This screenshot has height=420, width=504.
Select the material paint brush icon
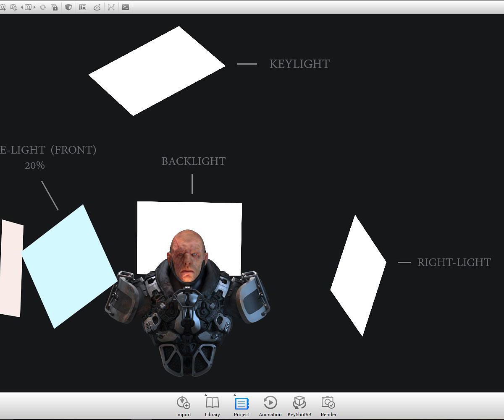[97, 7]
